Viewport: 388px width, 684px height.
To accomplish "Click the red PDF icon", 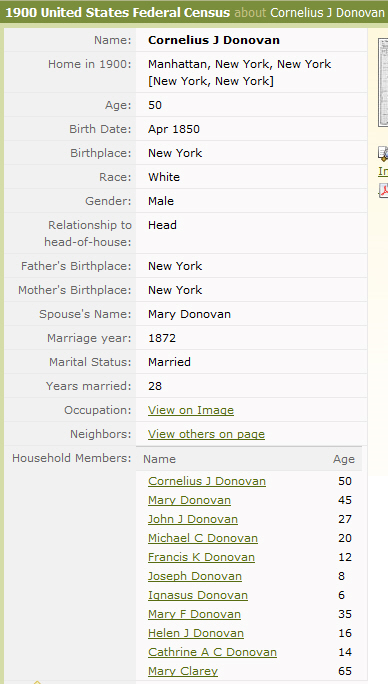I will point(384,191).
